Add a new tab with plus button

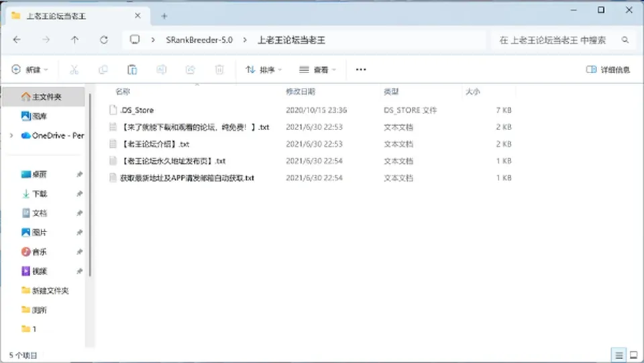(164, 16)
